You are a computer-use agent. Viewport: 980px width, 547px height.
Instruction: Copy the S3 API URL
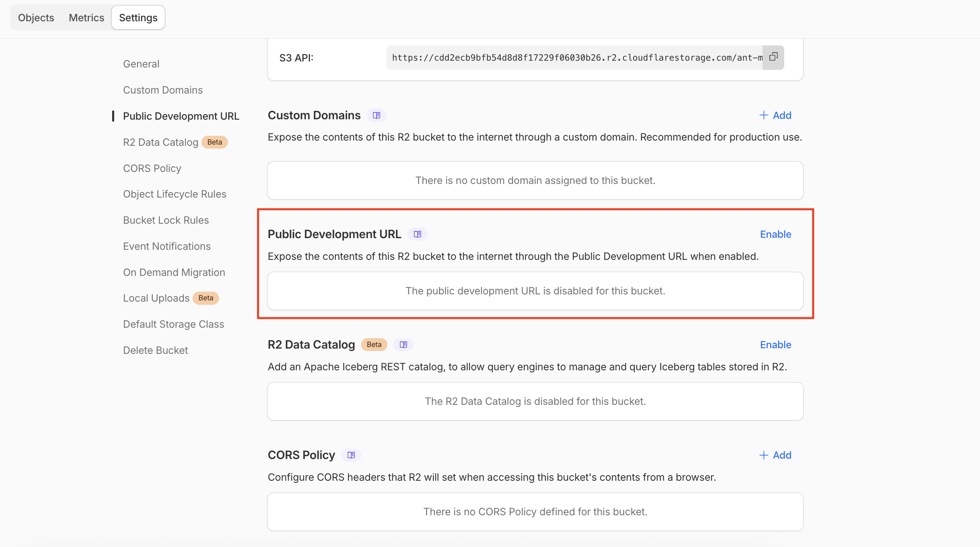tap(773, 57)
